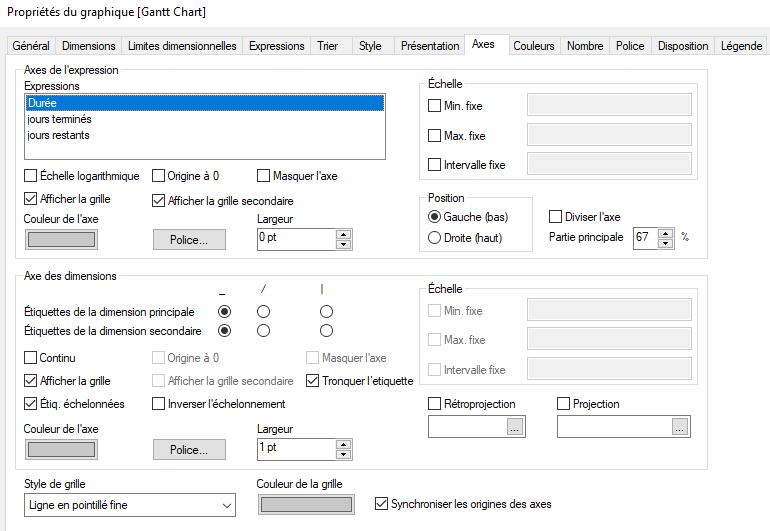Open Projection expression editor (...) button

(x=680, y=427)
